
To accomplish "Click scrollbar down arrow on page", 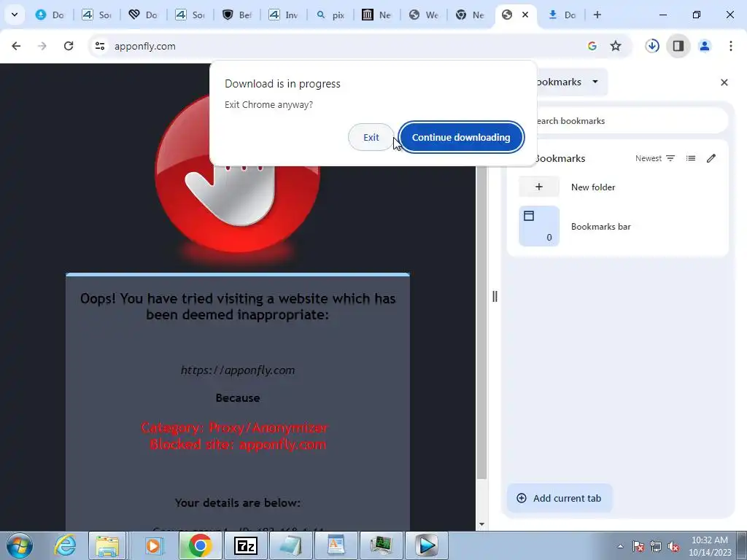I will tap(481, 524).
